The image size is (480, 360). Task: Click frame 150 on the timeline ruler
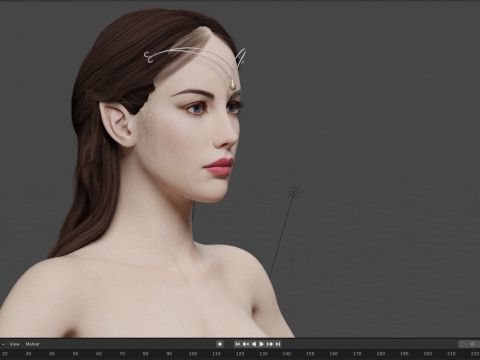point(310,354)
